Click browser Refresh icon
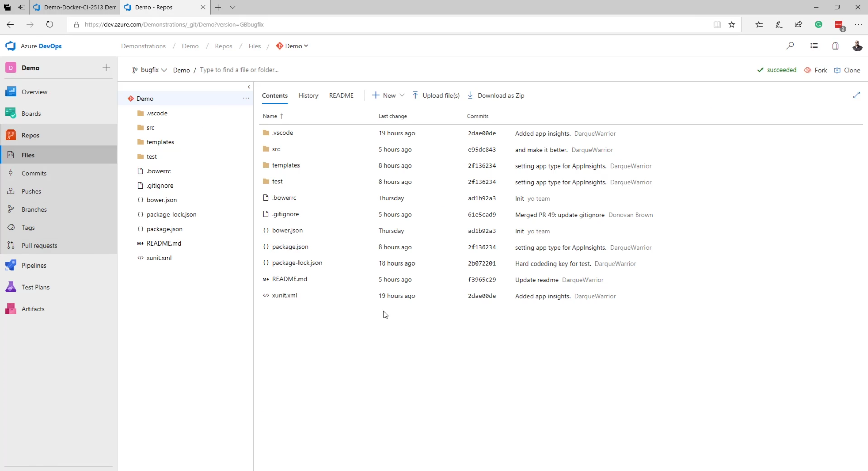 tap(50, 24)
